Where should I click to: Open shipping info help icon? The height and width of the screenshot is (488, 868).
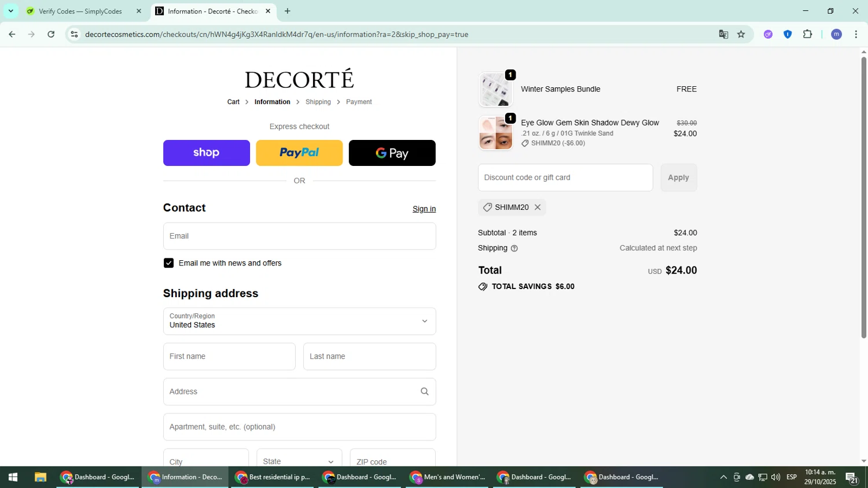(x=514, y=248)
